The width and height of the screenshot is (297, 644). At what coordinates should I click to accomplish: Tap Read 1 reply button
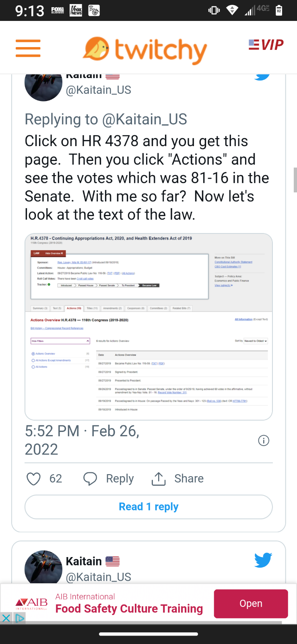(148, 507)
